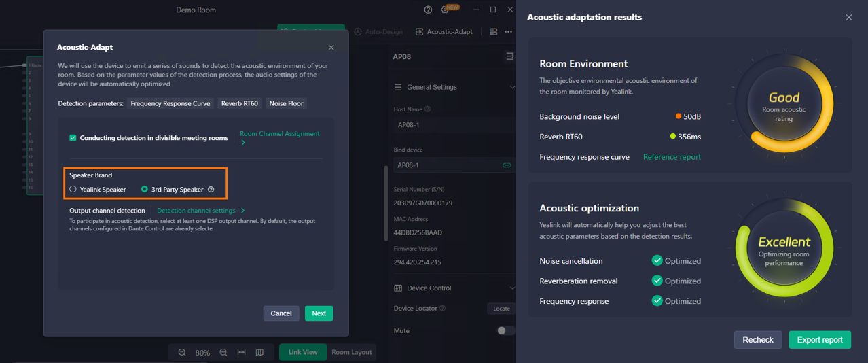
Task: Edit the Host Name field AP08-1
Action: 454,125
